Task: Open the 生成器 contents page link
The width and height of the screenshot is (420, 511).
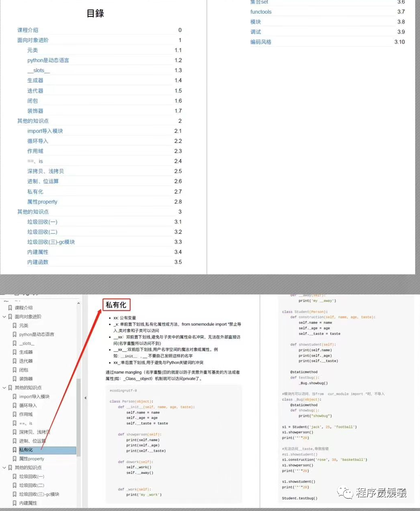Action: coord(35,80)
